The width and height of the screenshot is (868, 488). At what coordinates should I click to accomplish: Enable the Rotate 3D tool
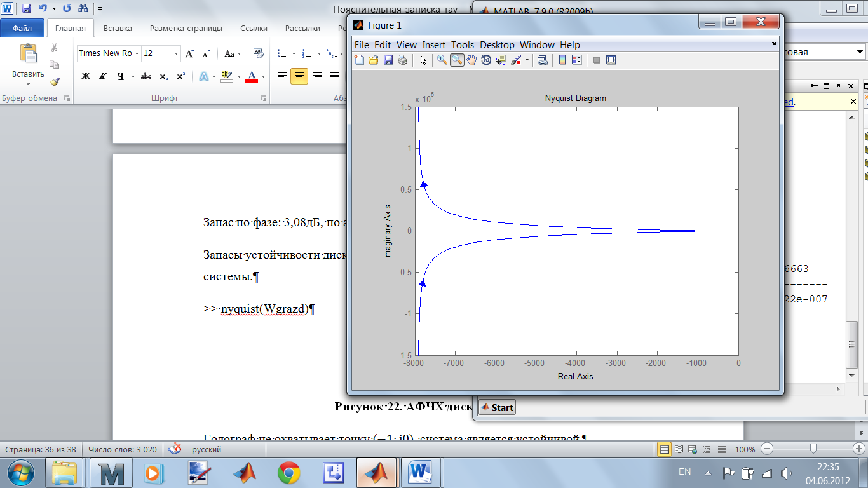(x=486, y=60)
